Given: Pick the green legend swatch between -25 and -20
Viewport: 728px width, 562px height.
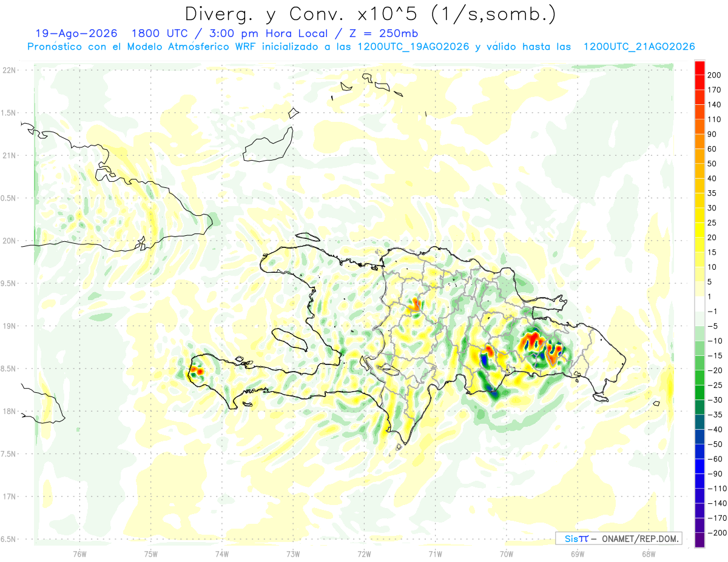Looking at the screenshot, I should pyautogui.click(x=699, y=378).
